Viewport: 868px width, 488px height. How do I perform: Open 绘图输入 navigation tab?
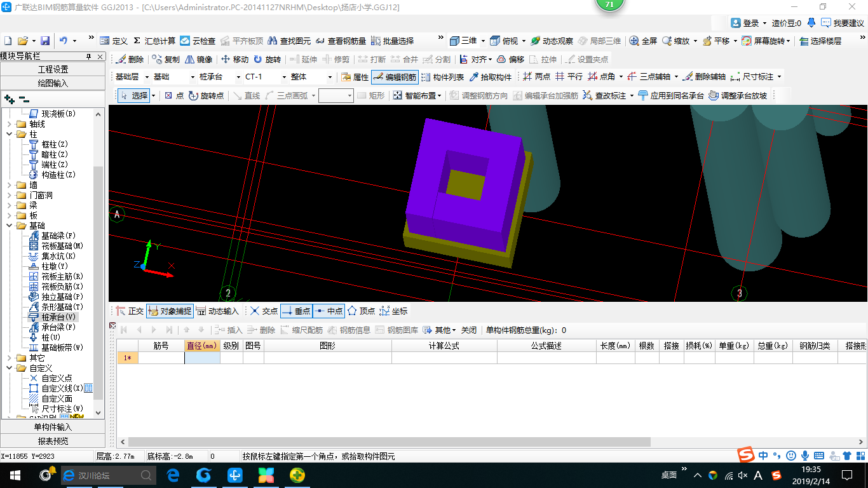click(x=53, y=83)
